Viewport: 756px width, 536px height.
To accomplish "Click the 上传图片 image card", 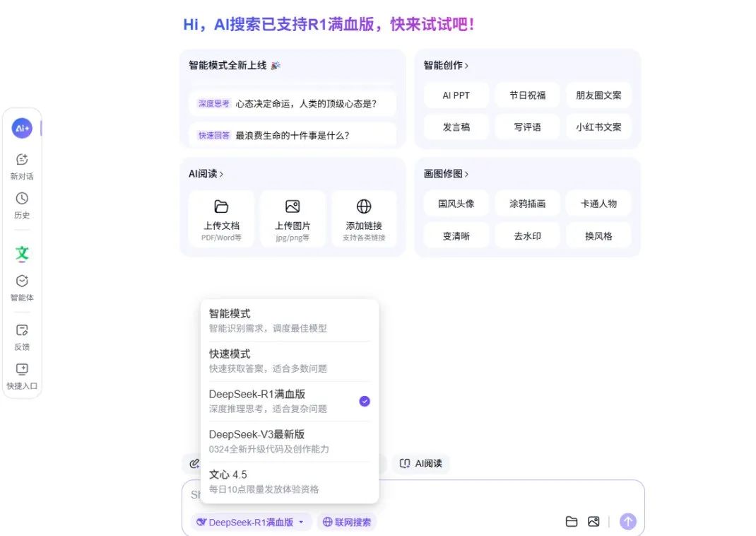I will (293, 219).
